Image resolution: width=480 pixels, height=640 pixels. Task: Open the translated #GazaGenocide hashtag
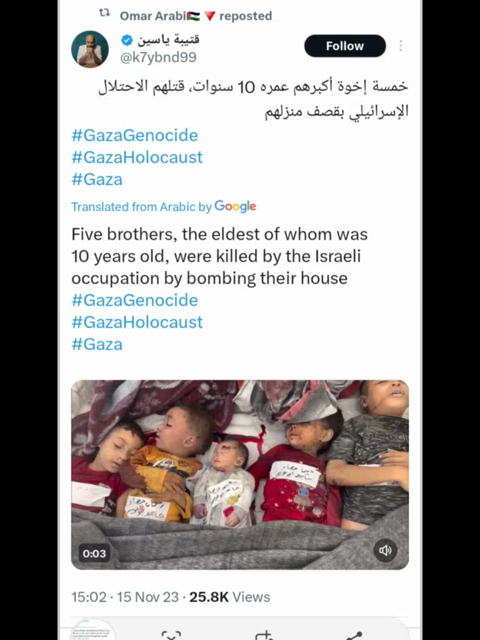[135, 300]
